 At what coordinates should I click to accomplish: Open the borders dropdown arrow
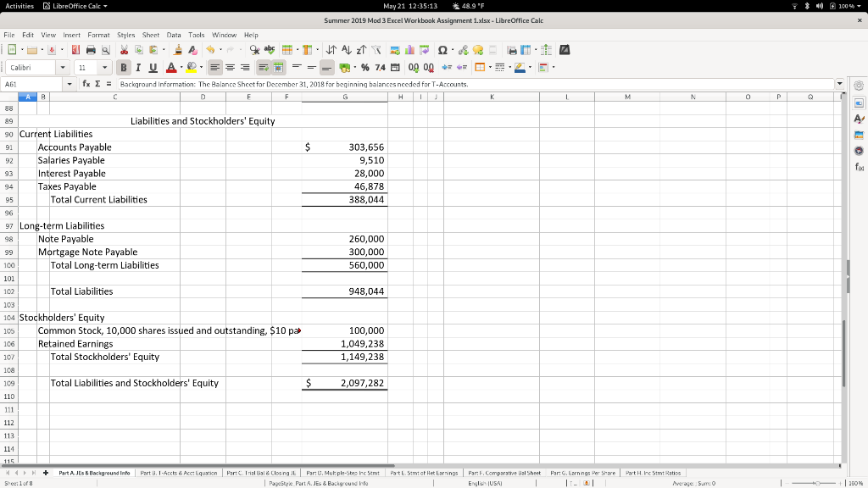click(x=490, y=68)
